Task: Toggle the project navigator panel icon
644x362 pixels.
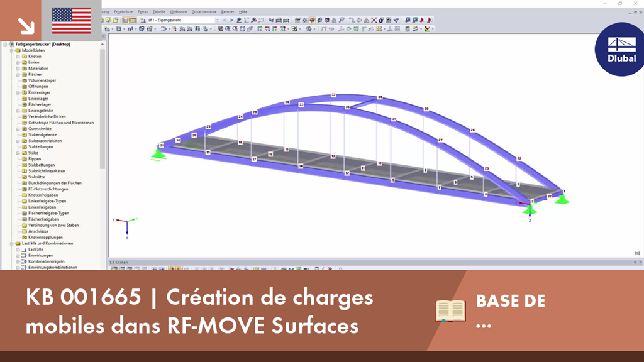Action: pyautogui.click(x=125, y=20)
